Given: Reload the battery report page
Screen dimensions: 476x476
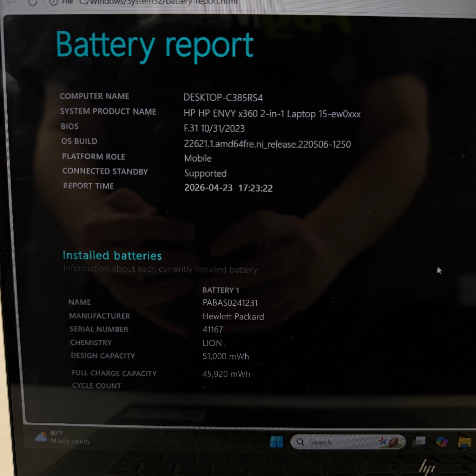Looking at the screenshot, I should coord(33,3).
